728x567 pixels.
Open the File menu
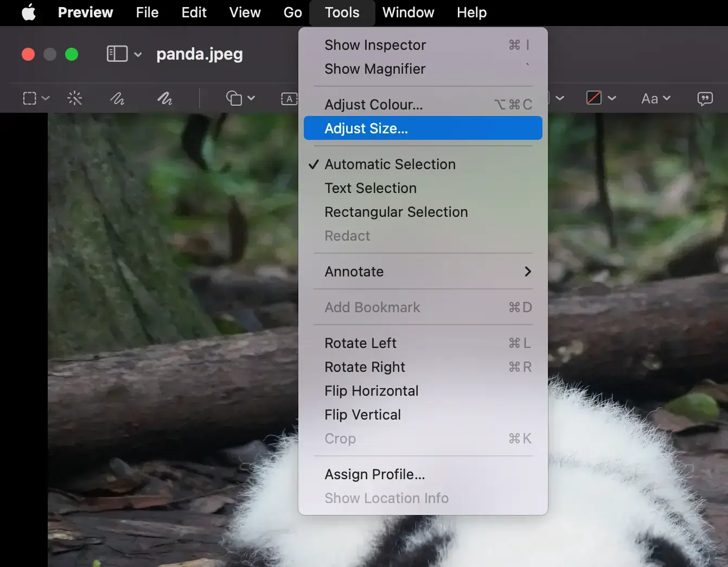tap(147, 12)
